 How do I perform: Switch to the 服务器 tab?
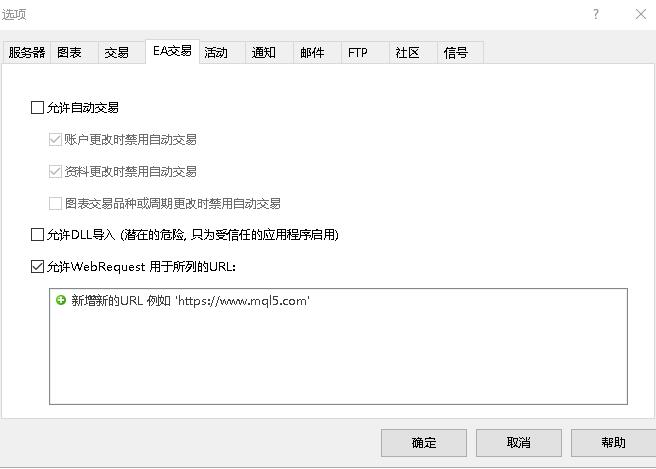tap(27, 53)
